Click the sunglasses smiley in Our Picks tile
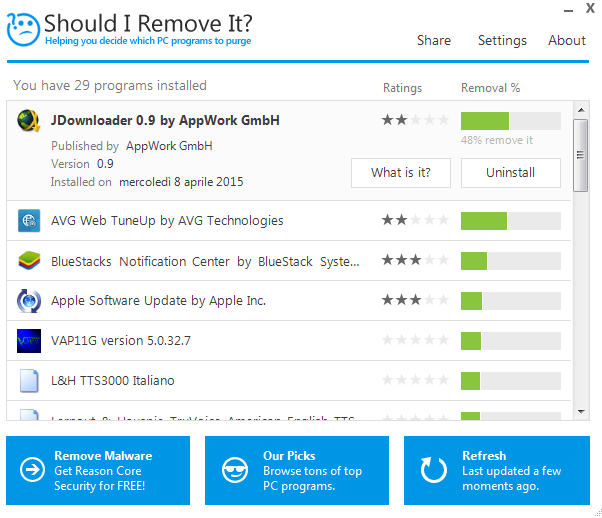Viewport: 602px width, 518px height. click(235, 470)
